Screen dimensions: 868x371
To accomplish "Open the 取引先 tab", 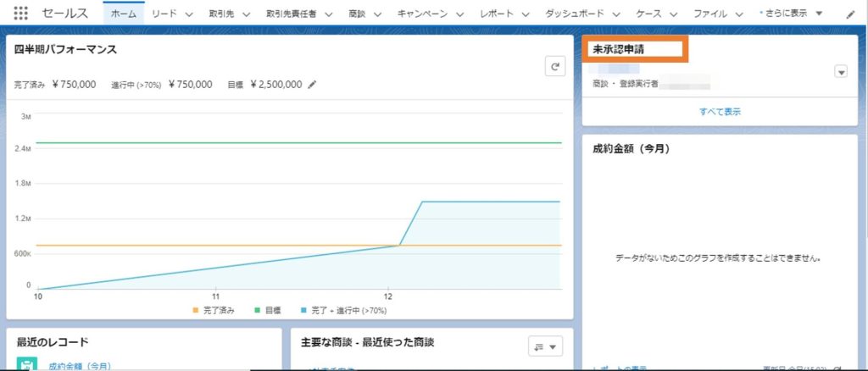I will [x=221, y=14].
